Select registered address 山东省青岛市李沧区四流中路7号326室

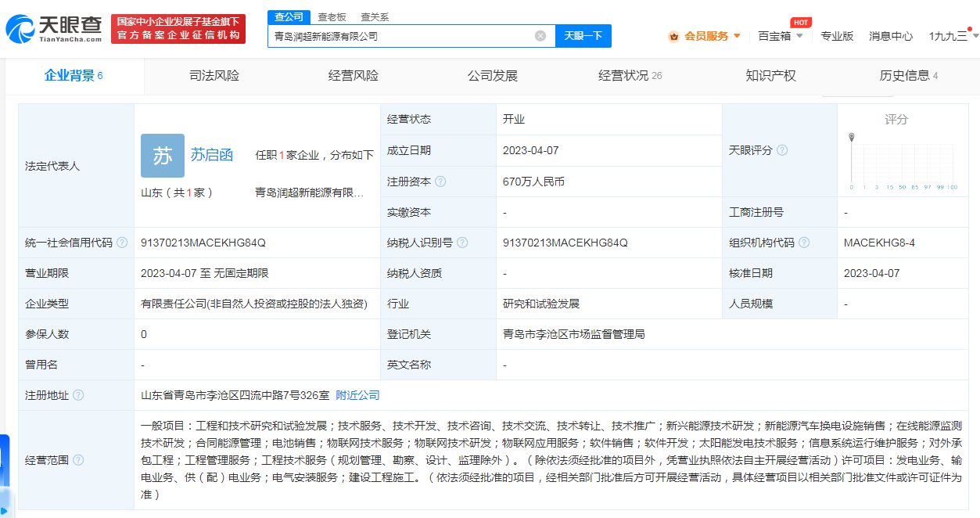coord(235,395)
